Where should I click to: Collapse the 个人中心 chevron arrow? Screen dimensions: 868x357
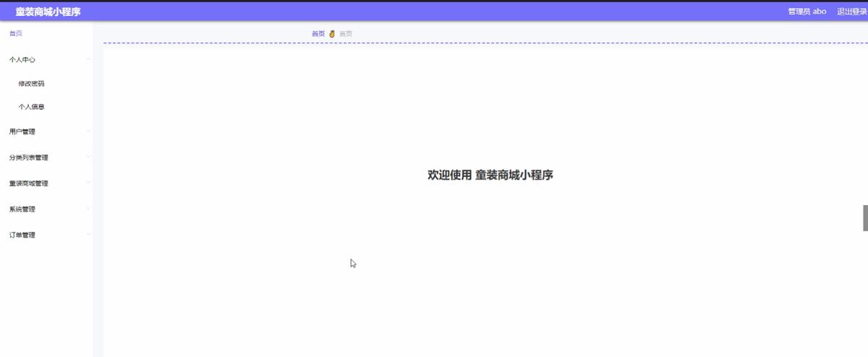point(88,59)
